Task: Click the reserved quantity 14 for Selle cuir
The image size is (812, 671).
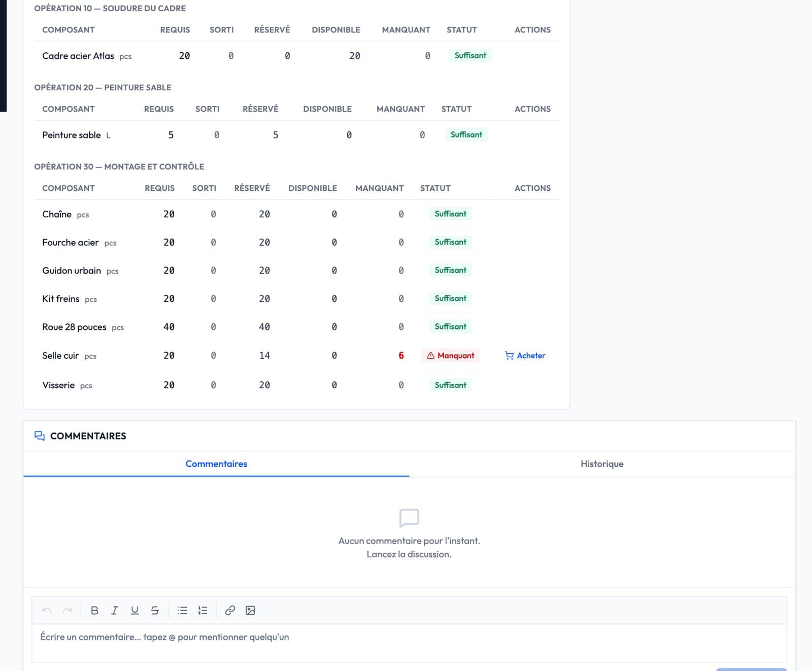Action: click(264, 356)
